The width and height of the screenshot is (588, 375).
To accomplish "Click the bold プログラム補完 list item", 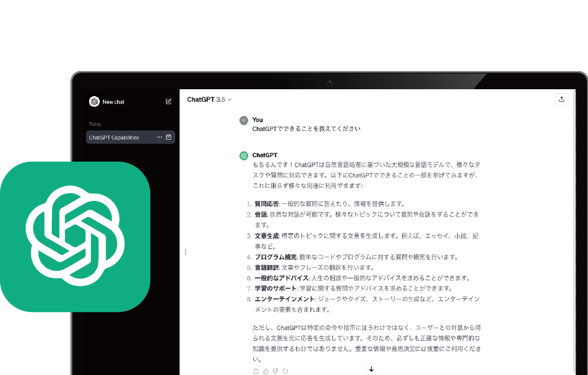I will click(x=276, y=257).
